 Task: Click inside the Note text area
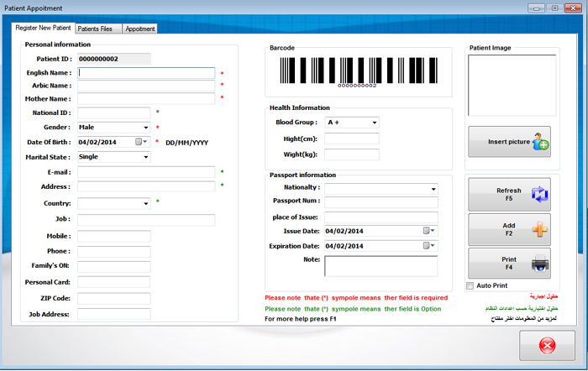(381, 266)
